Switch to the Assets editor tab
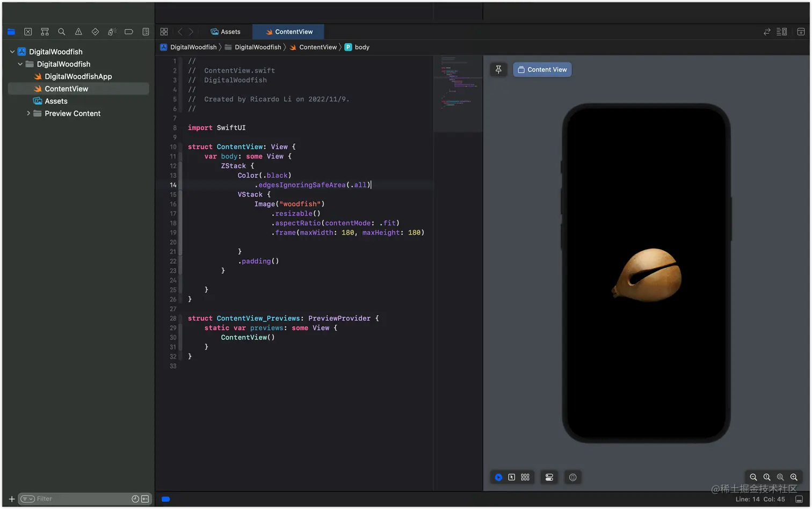The width and height of the screenshot is (812, 509). click(x=226, y=32)
